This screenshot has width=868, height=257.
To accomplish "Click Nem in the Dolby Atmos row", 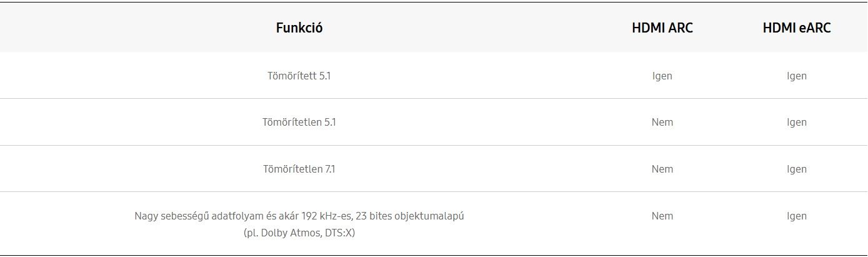I will tap(662, 216).
